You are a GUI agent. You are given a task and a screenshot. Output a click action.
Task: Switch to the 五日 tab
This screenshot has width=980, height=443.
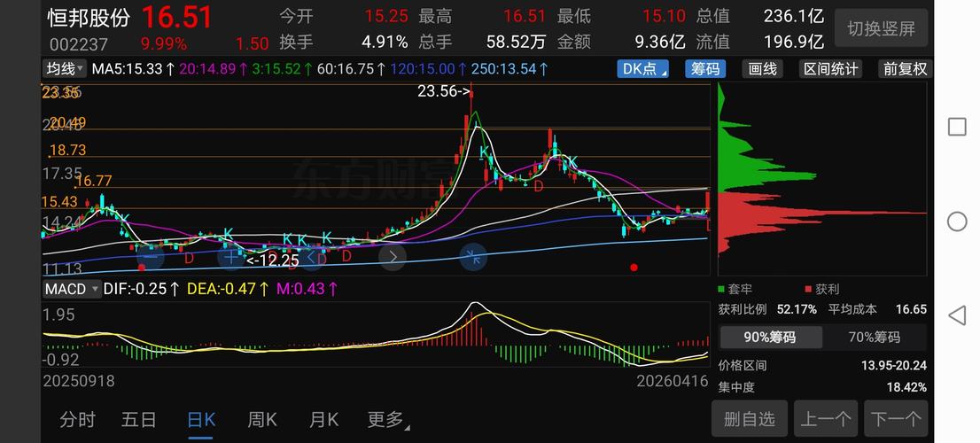tap(139, 420)
